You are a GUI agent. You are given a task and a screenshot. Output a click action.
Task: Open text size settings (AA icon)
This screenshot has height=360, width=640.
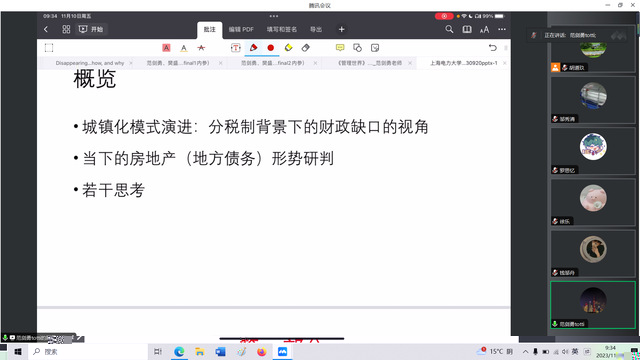pos(484,29)
